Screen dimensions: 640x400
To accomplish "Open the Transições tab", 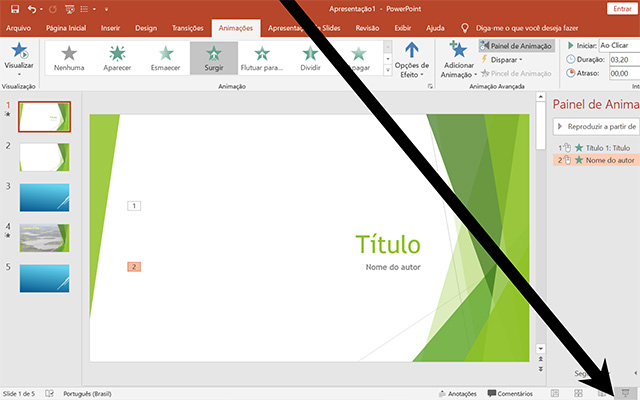I will (187, 28).
